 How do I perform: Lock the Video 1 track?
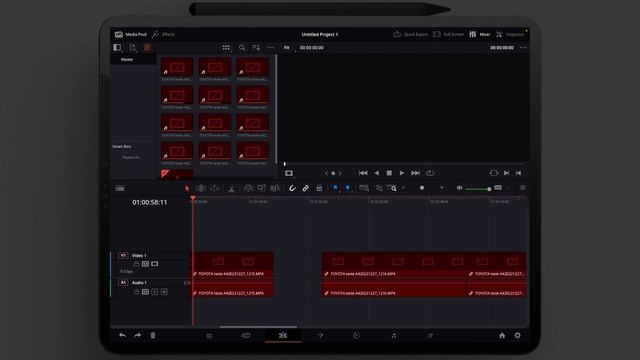[136, 264]
